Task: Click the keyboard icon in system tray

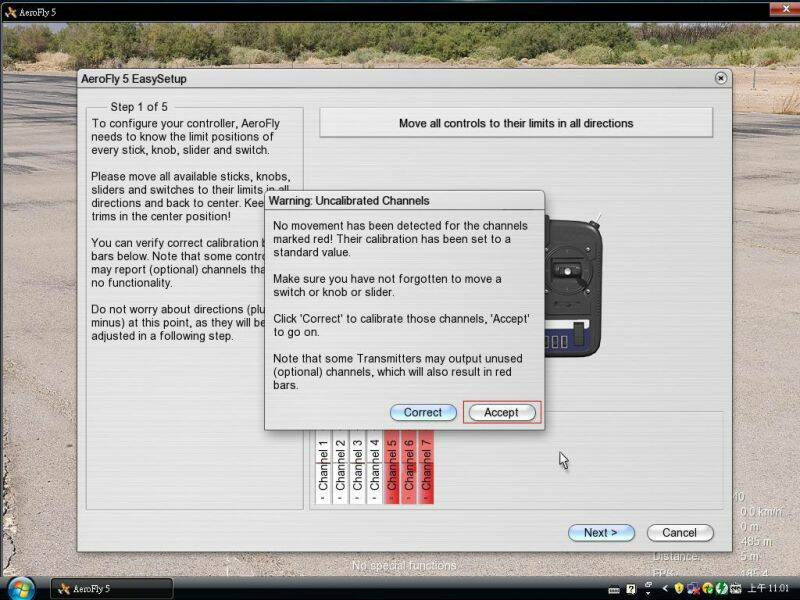Action: point(614,590)
